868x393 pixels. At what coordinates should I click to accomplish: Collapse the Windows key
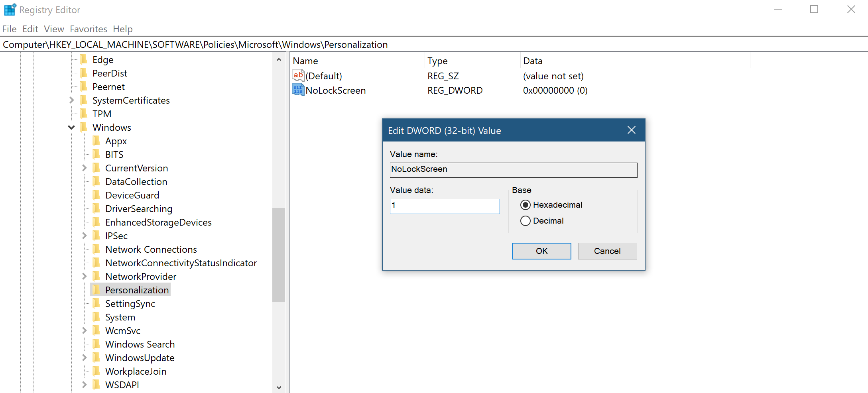tap(71, 128)
